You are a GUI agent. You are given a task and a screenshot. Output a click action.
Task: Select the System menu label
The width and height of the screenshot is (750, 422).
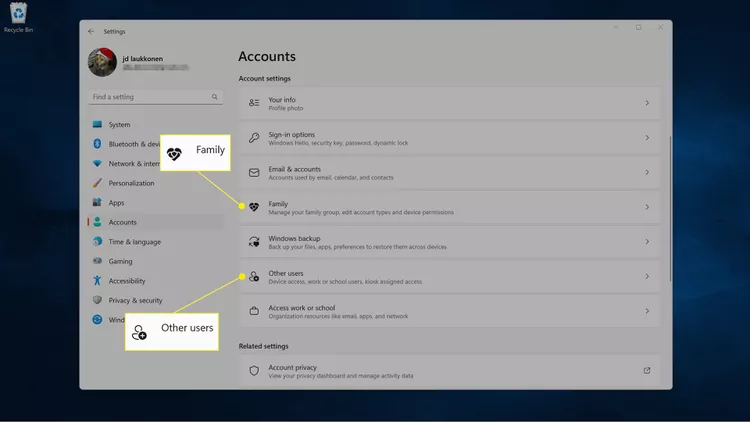pyautogui.click(x=119, y=124)
